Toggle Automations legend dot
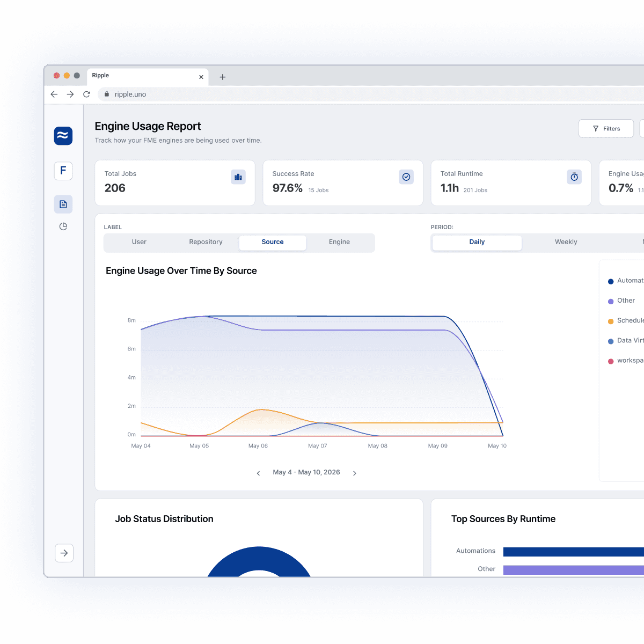 [x=611, y=281]
